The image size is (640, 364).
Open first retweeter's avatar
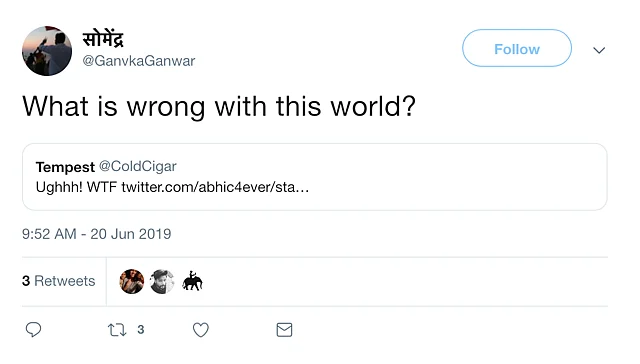coord(131,282)
